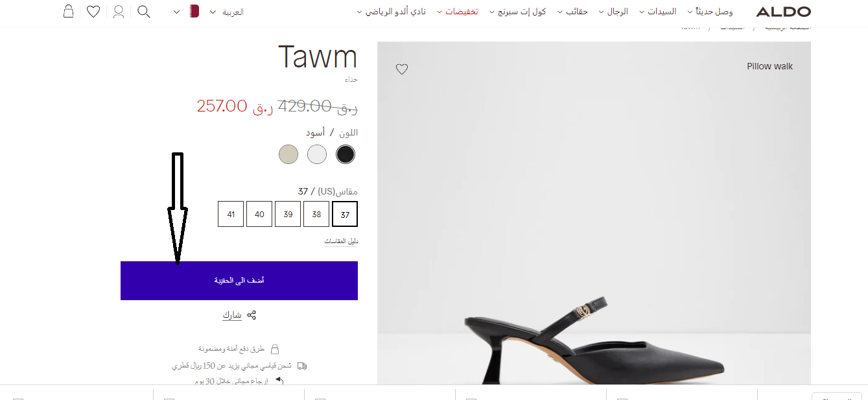Open the تخفيضات sale menu

457,12
